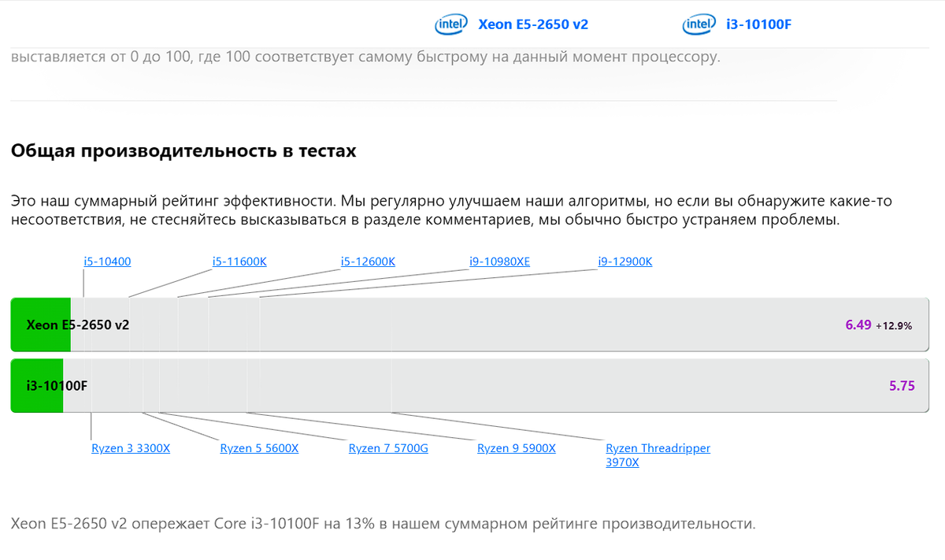Open the i5-10400 processor link

[107, 261]
